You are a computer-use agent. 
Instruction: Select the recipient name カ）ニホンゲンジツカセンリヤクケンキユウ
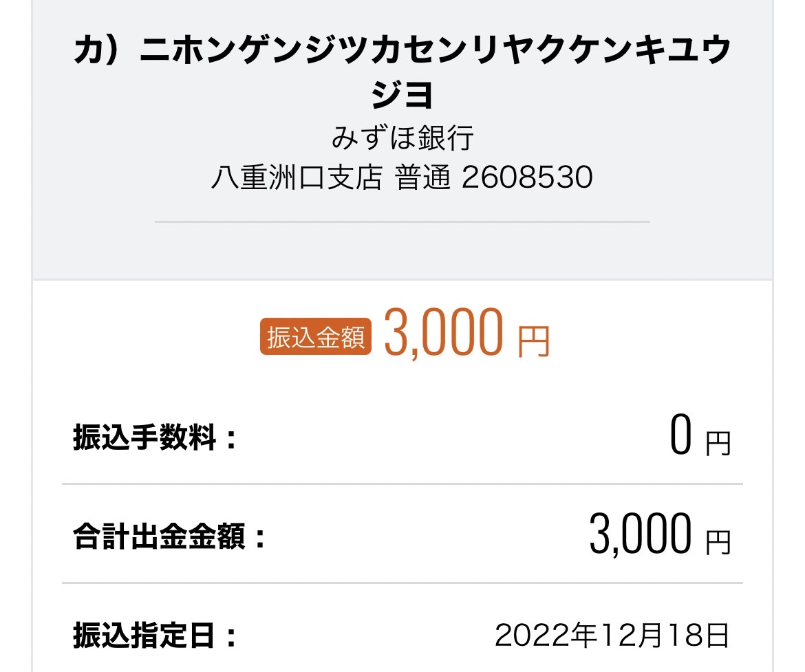point(402,50)
